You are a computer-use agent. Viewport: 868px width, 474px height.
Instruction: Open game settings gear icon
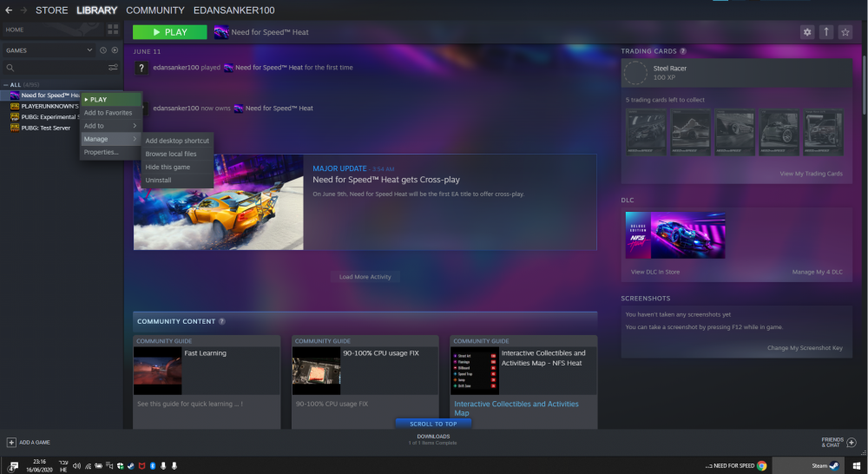point(807,32)
